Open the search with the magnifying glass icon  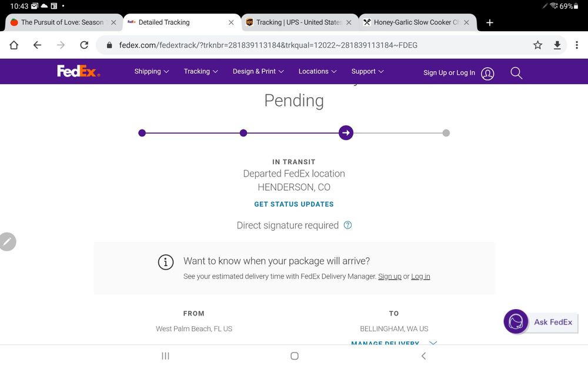pos(516,73)
